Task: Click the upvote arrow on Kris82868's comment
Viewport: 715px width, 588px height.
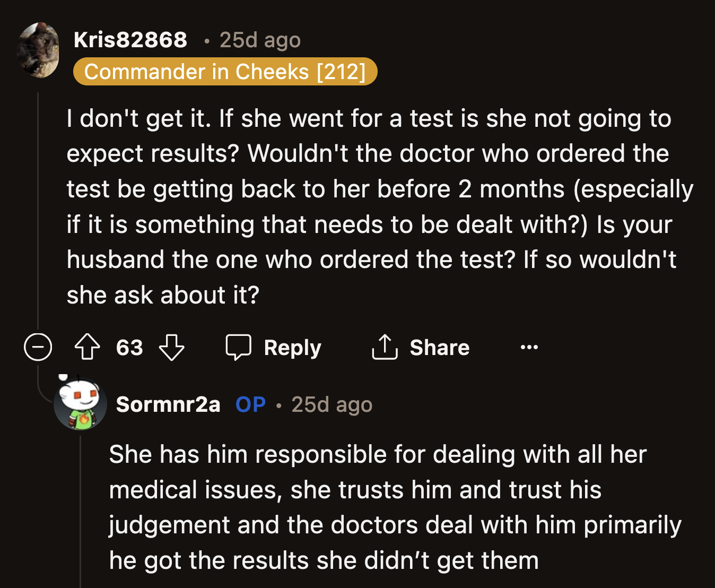Action: 88,348
